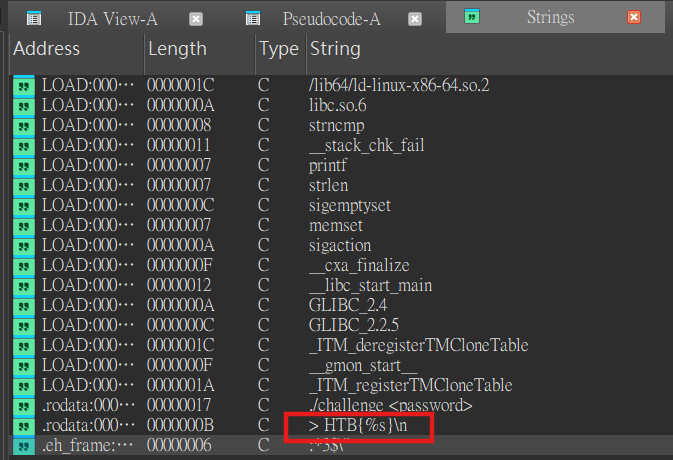This screenshot has height=460, width=673.
Task: Click the string icon for printf row
Action: click(24, 165)
